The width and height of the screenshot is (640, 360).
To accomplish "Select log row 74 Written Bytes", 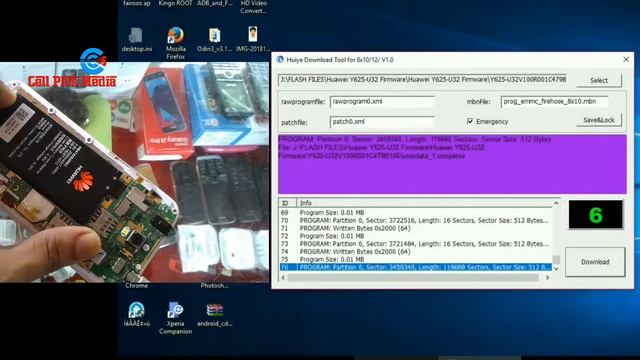I will [416, 251].
